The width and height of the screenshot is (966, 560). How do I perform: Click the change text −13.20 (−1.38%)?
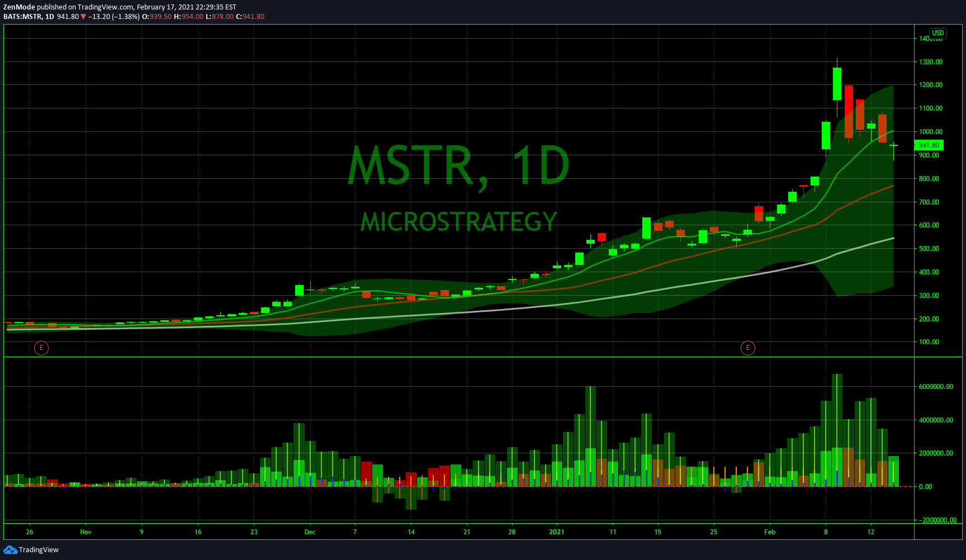point(114,17)
